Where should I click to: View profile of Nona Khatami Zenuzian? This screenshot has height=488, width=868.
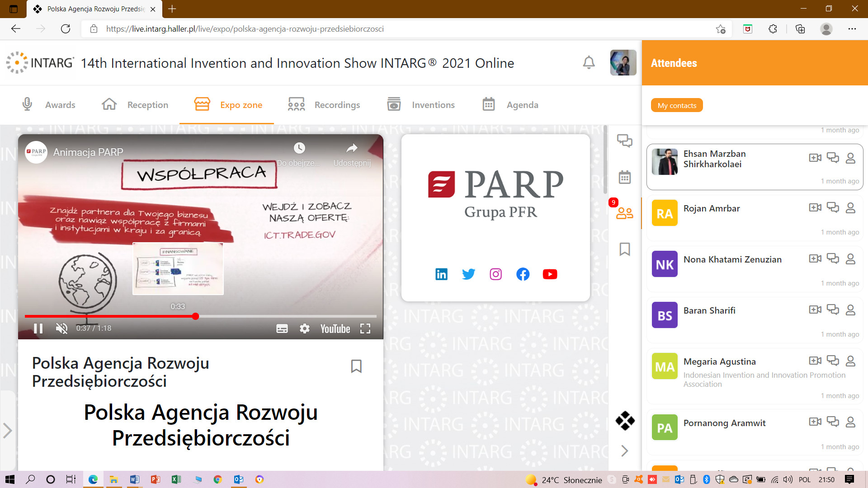click(x=850, y=258)
